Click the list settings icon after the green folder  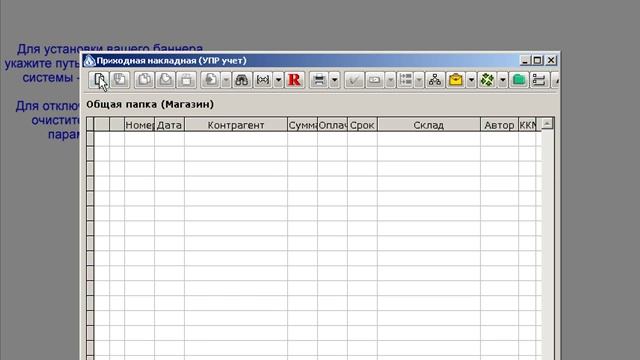point(539,80)
